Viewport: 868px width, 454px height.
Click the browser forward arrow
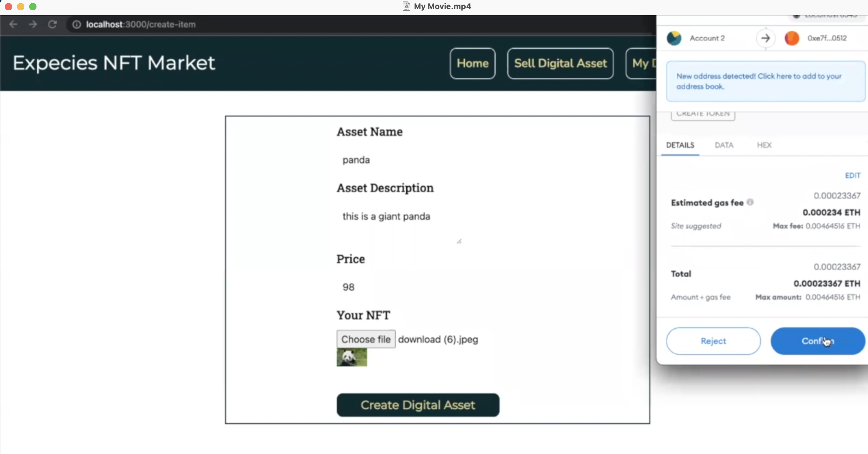pos(33,24)
